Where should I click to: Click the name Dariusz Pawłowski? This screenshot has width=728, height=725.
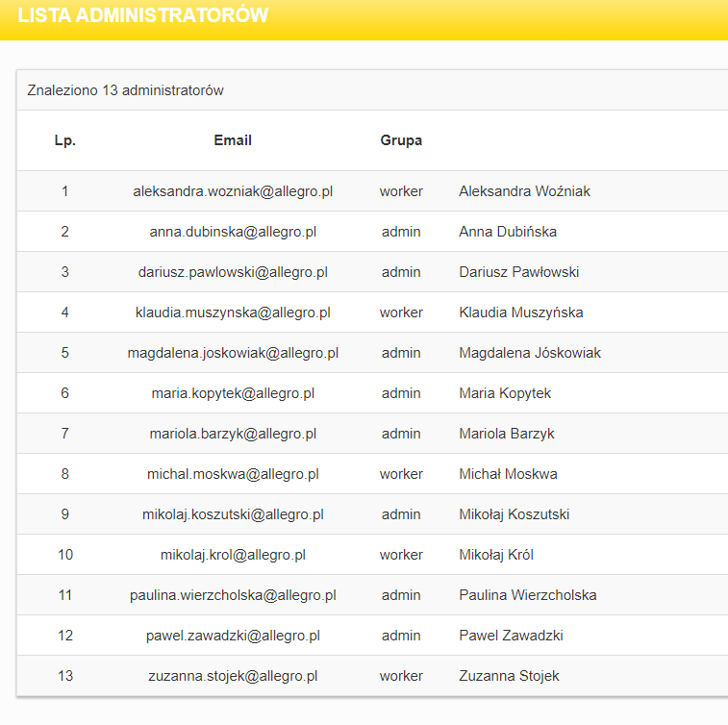(x=519, y=272)
